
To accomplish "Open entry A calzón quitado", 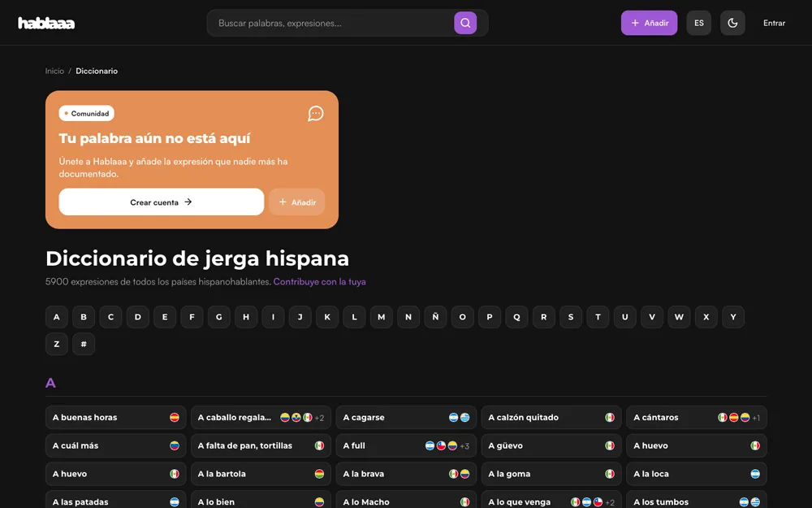I will pyautogui.click(x=551, y=417).
